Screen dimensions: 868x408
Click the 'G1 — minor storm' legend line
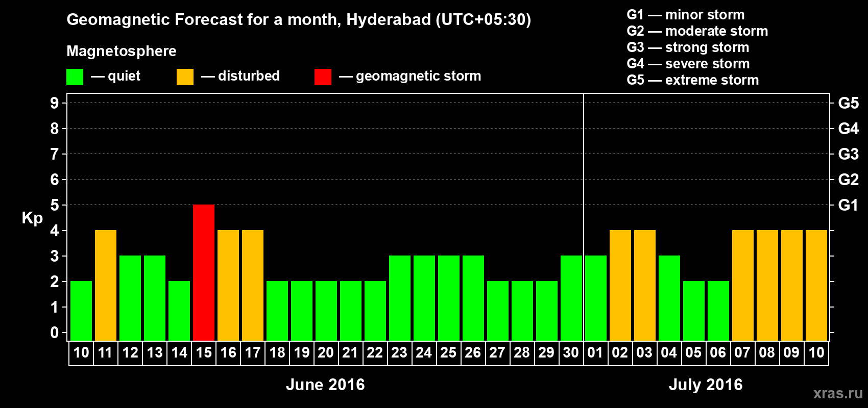click(686, 15)
